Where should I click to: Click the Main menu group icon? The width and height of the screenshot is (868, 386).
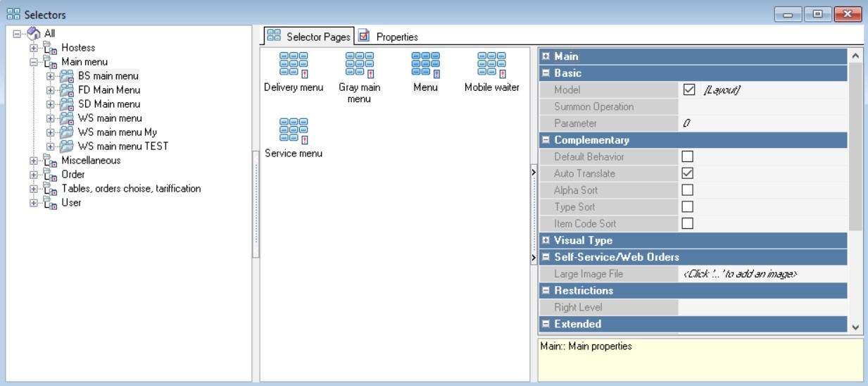51,62
